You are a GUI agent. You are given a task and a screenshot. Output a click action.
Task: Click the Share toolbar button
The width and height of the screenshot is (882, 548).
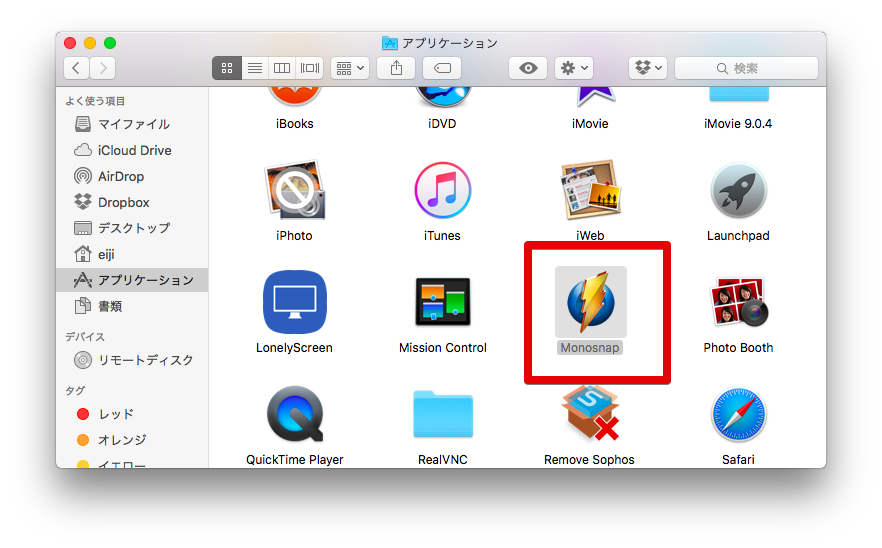pos(396,68)
